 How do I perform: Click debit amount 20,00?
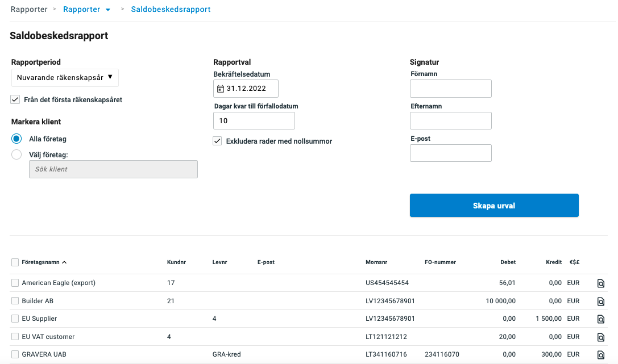click(507, 336)
